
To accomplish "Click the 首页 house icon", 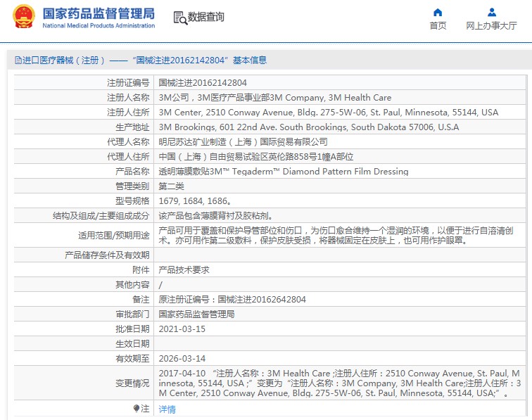I will tap(438, 12).
